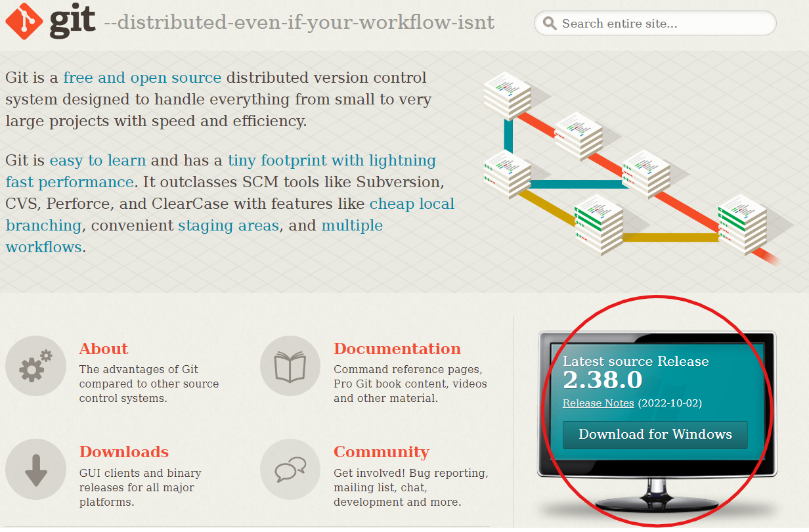Open the Documentation book icon
Image resolution: width=809 pixels, height=532 pixels.
tap(290, 366)
